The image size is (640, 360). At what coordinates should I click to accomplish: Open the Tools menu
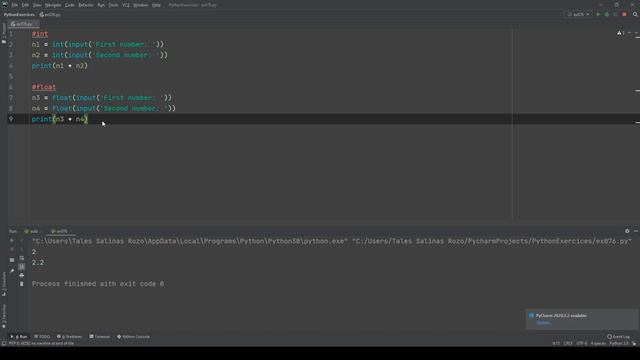tap(113, 5)
